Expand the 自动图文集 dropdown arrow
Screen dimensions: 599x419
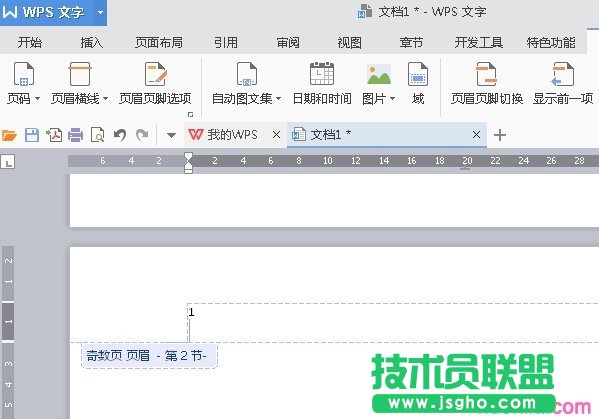(x=278, y=99)
